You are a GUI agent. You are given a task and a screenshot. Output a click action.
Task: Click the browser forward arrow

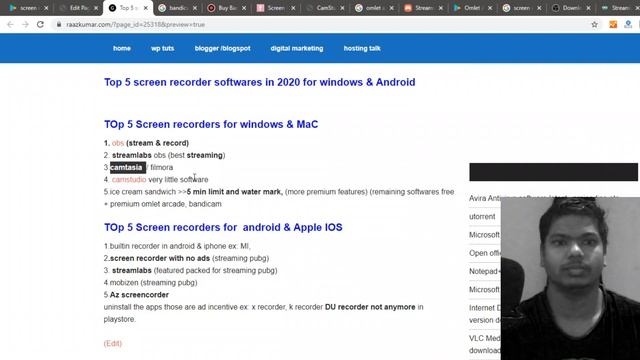(25, 24)
